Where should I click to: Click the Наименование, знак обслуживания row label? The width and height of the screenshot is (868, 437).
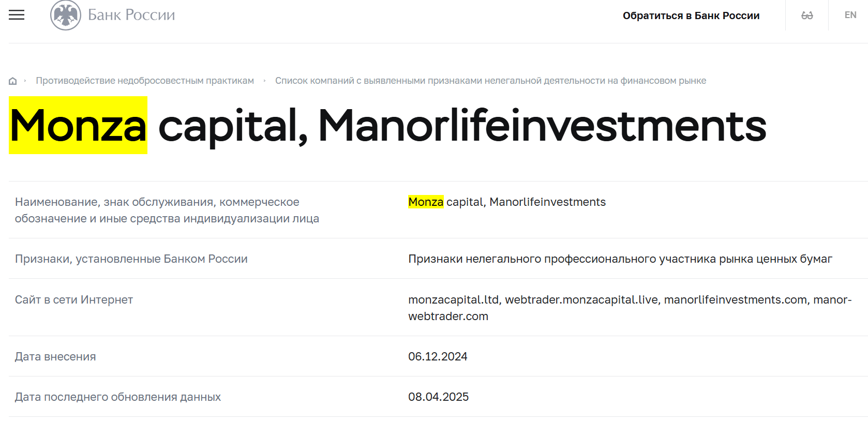coord(167,210)
